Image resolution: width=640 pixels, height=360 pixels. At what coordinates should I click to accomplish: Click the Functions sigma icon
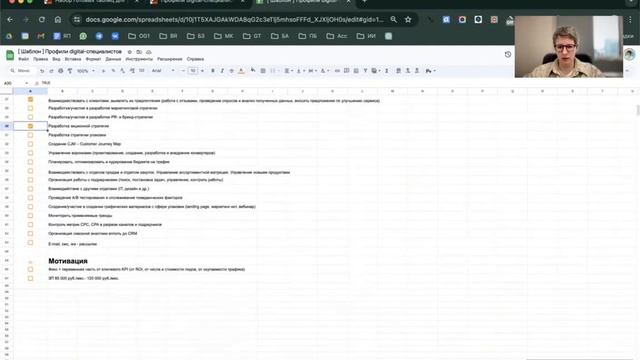tap(387, 71)
